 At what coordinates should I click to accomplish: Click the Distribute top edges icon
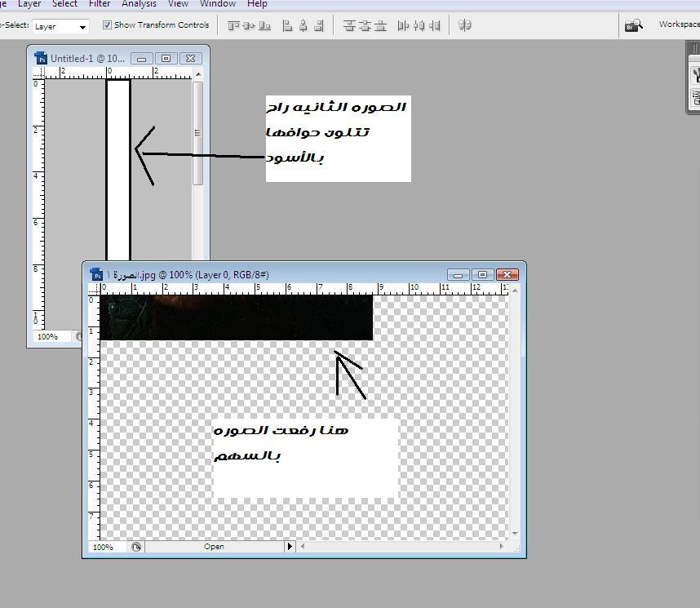click(349, 25)
